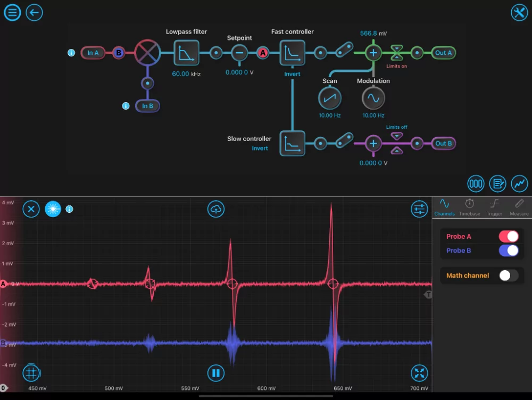Open the Measure tab
Viewport: 532px width, 400px height.
tap(519, 207)
